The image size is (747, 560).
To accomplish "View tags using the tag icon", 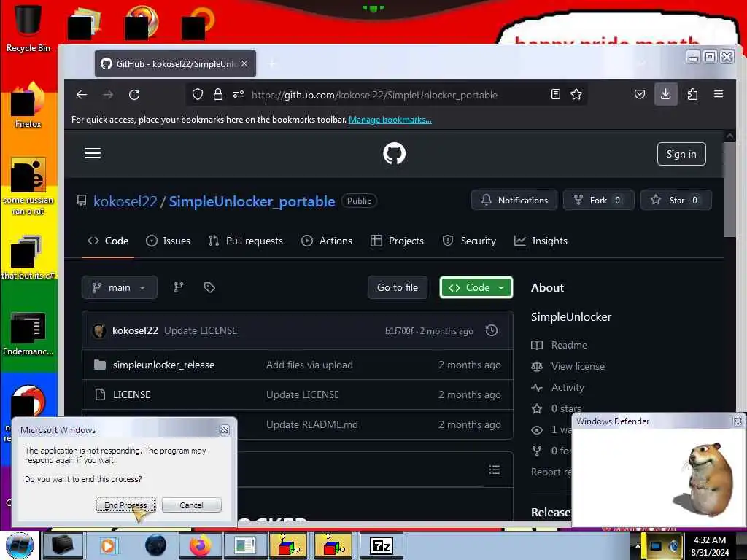I will 209,287.
